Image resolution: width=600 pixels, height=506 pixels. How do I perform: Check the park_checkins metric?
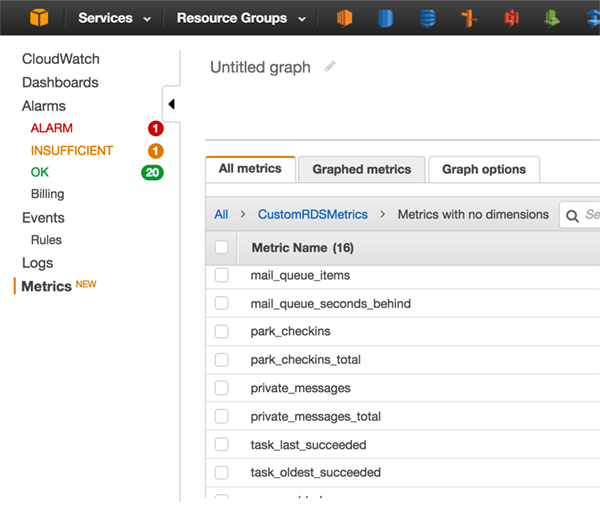(222, 331)
